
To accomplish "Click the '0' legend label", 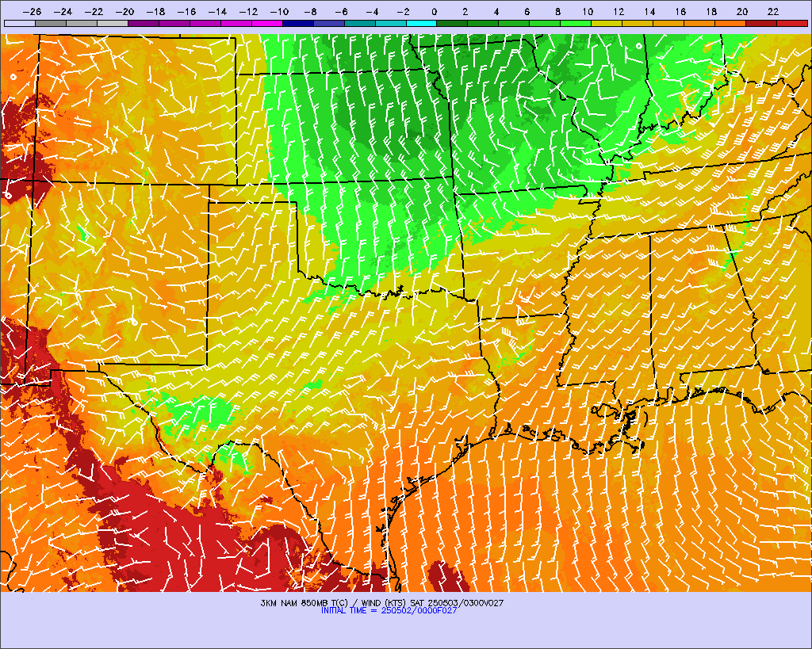I will point(434,11).
